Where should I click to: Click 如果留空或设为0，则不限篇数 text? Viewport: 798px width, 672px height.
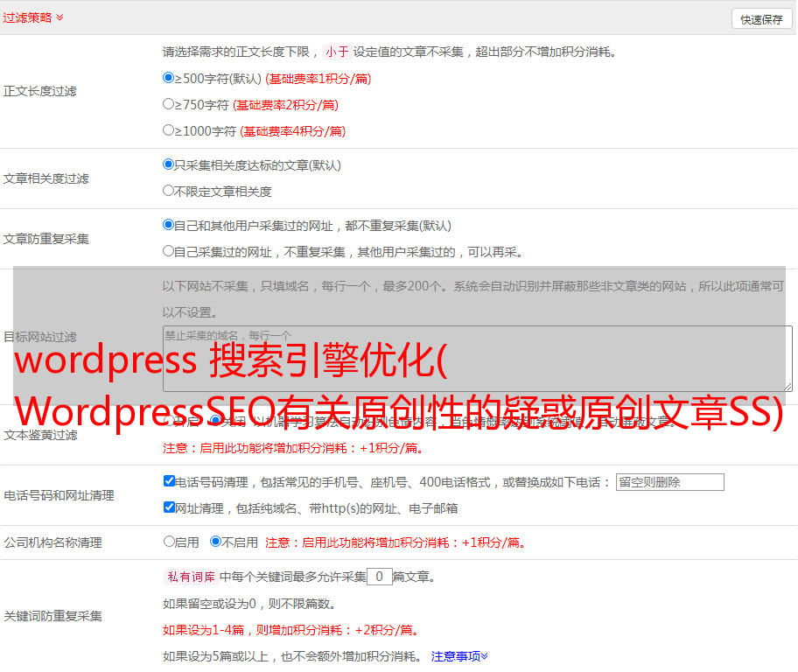pos(248,604)
